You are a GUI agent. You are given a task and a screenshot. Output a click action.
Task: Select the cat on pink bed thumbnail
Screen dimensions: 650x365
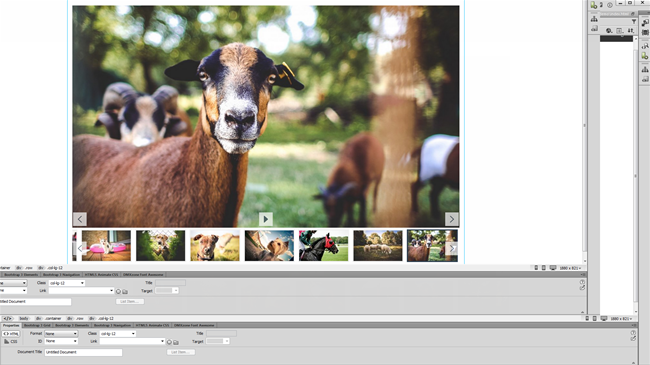pyautogui.click(x=106, y=246)
